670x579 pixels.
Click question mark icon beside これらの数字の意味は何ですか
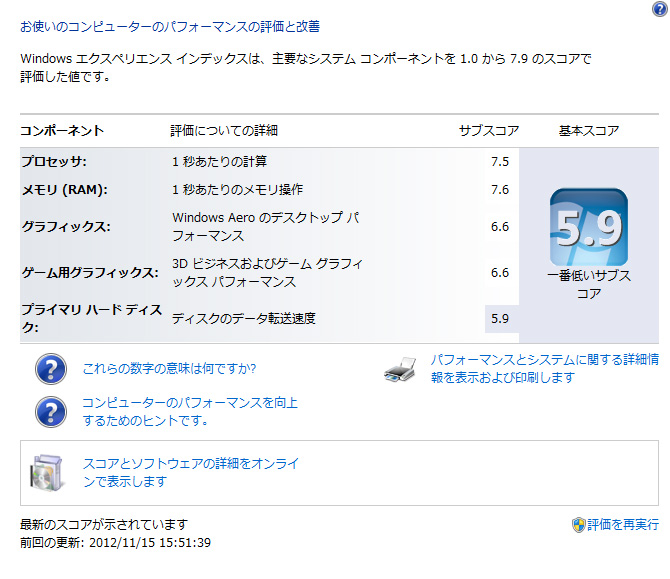(51, 369)
